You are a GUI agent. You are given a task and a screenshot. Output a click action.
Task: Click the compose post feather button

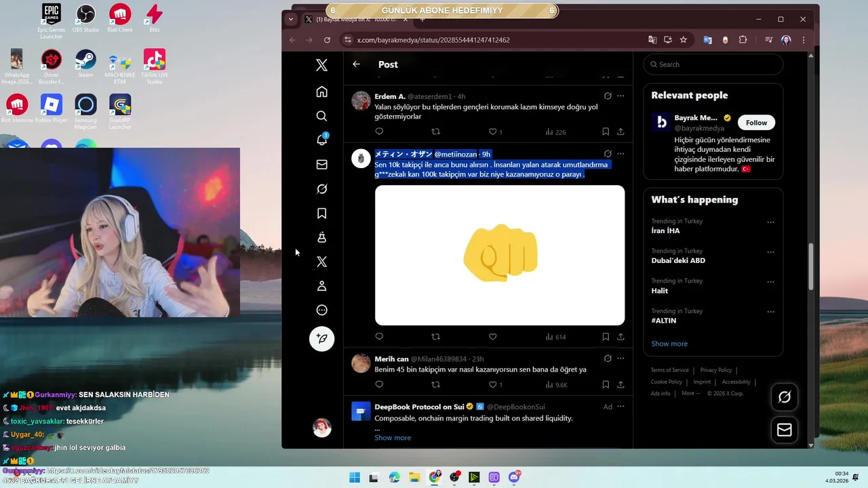point(321,338)
